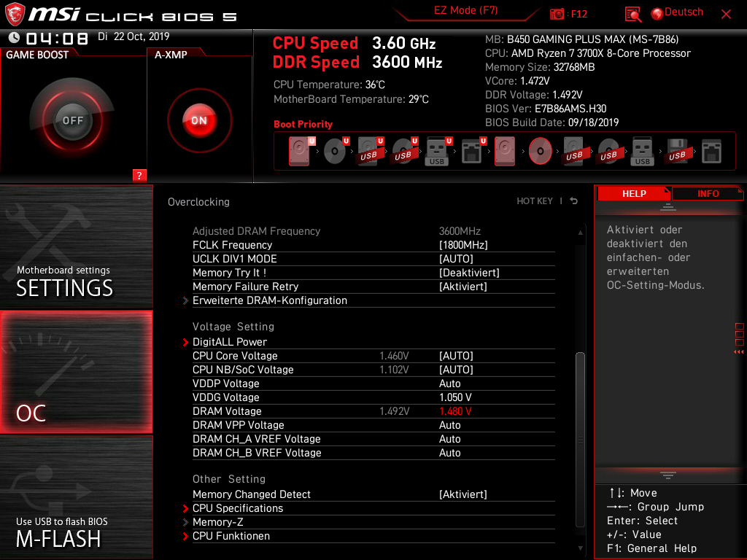
Task: Select the last legacy network boot icon
Action: (711, 151)
